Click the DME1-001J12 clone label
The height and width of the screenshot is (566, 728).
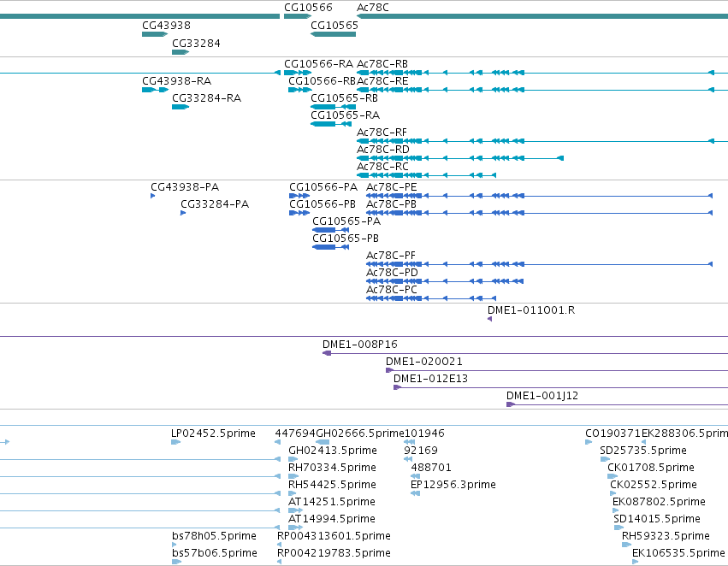pos(542,395)
